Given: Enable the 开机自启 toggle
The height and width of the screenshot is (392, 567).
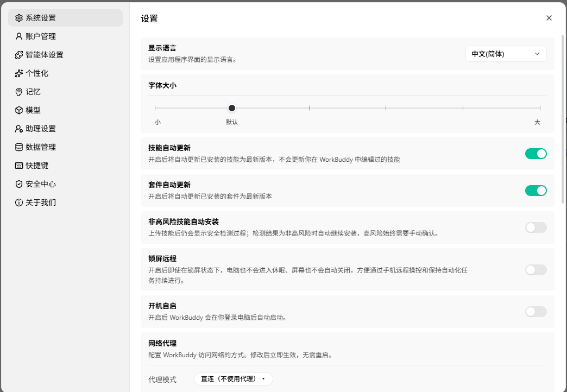Looking at the screenshot, I should [535, 312].
